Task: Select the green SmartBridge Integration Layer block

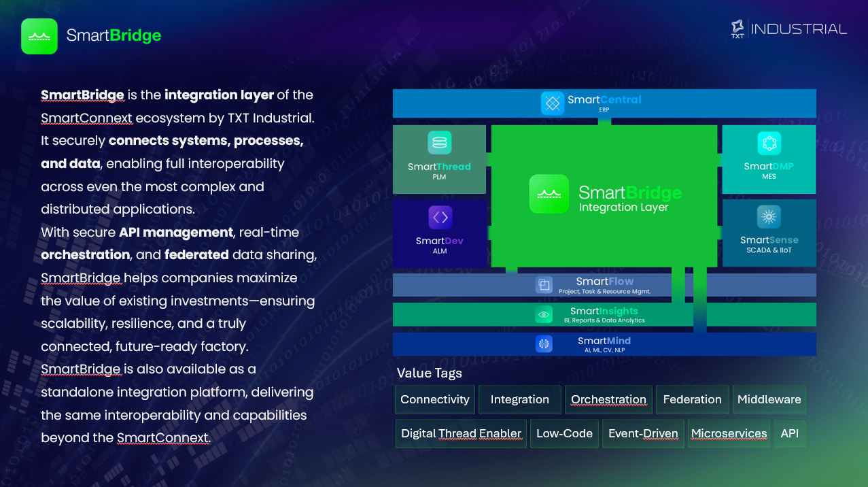Action: [604, 194]
